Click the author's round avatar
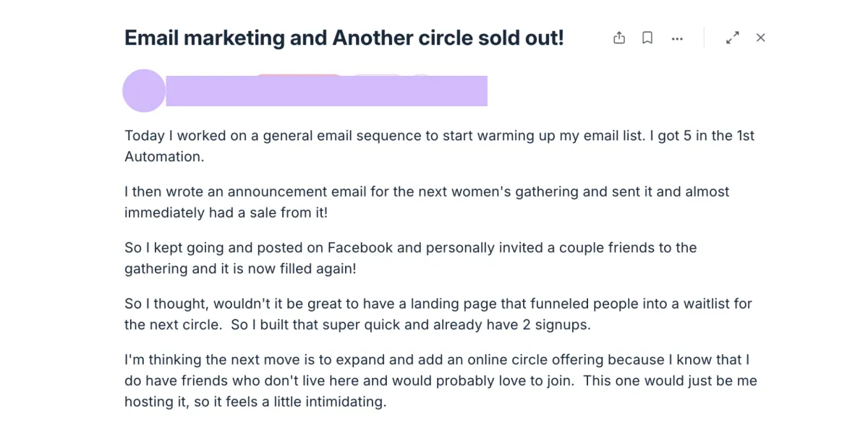 [144, 91]
